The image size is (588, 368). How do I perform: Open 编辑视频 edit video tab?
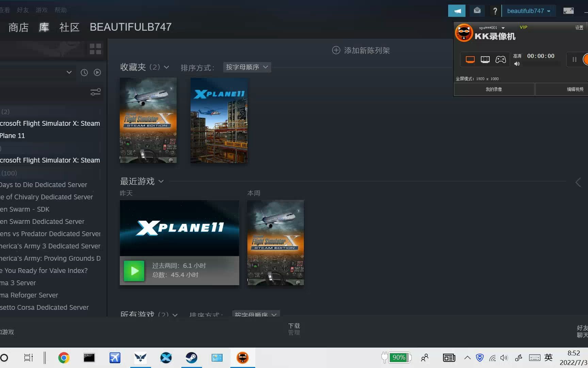(x=562, y=89)
